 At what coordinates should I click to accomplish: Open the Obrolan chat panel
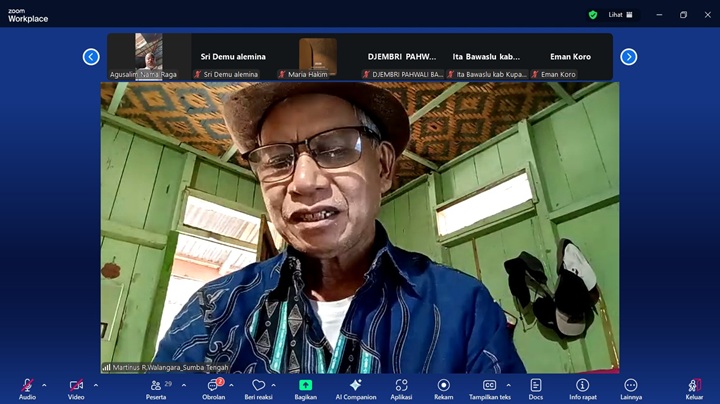214,389
